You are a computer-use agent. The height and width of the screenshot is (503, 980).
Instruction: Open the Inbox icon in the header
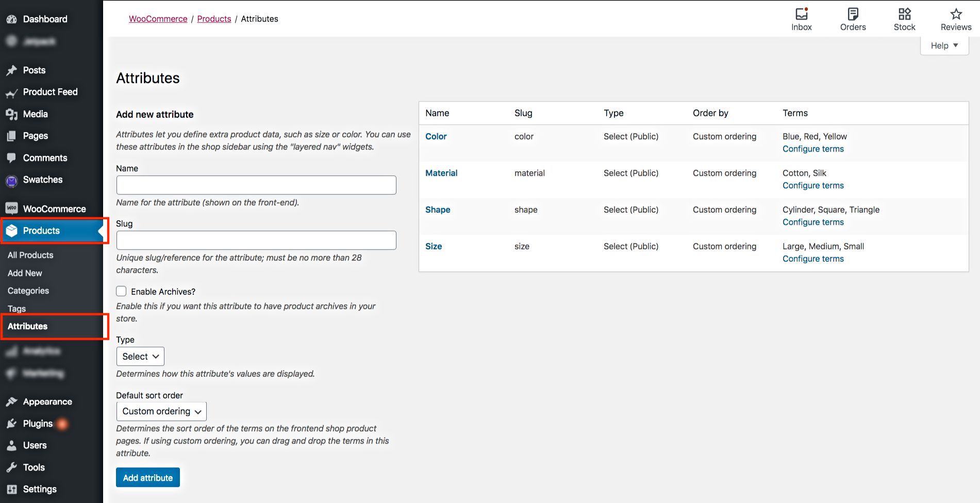point(801,14)
